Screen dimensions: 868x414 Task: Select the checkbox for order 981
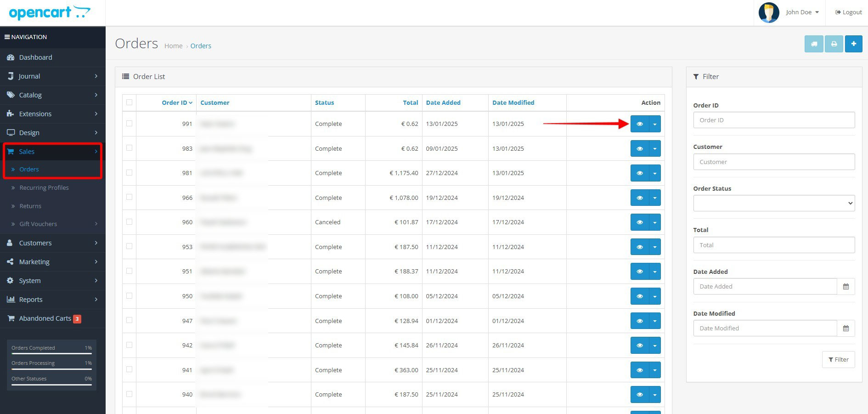(x=129, y=173)
